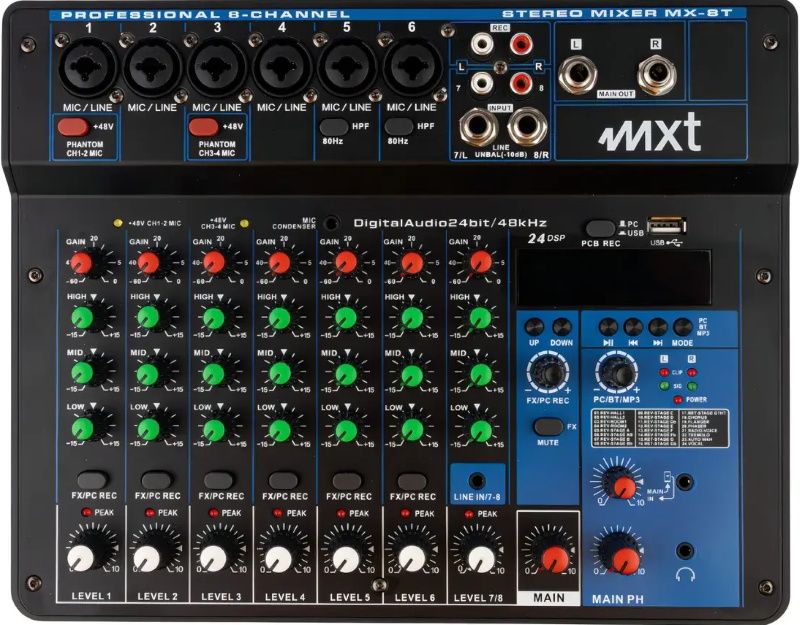The image size is (800, 625).
Task: Click the white REC left RCA jack
Action: [x=482, y=44]
